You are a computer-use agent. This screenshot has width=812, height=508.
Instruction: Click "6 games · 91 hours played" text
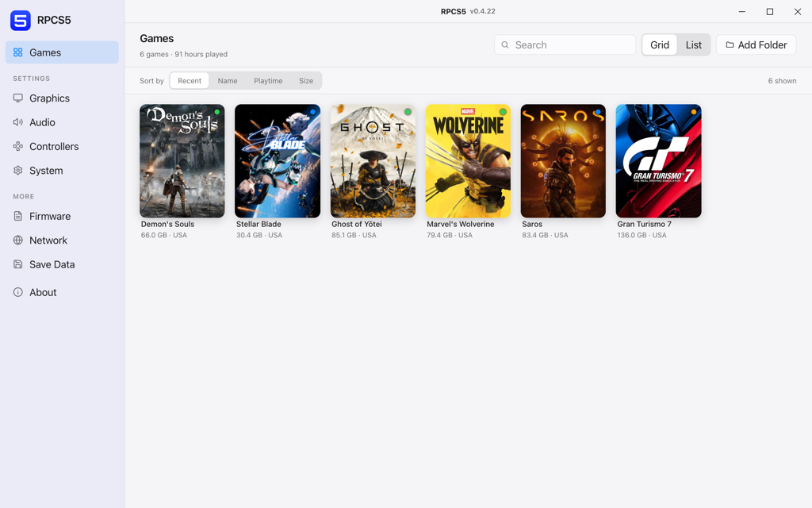coord(183,54)
